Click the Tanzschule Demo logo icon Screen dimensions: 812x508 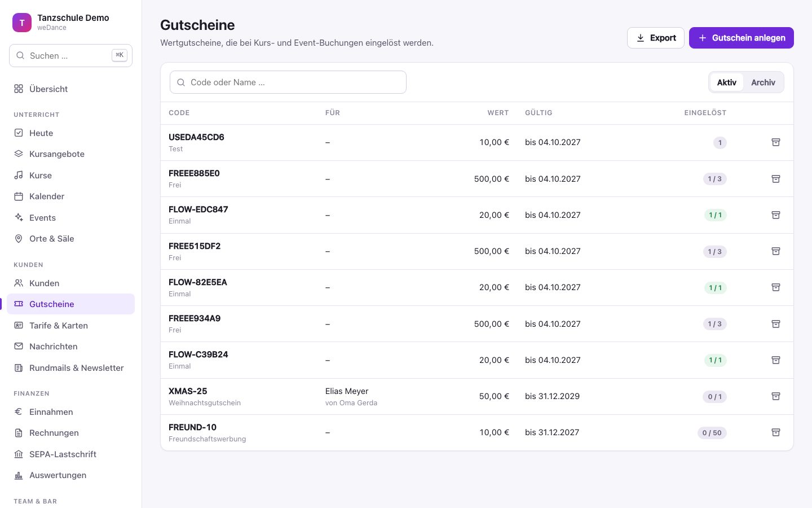(22, 23)
